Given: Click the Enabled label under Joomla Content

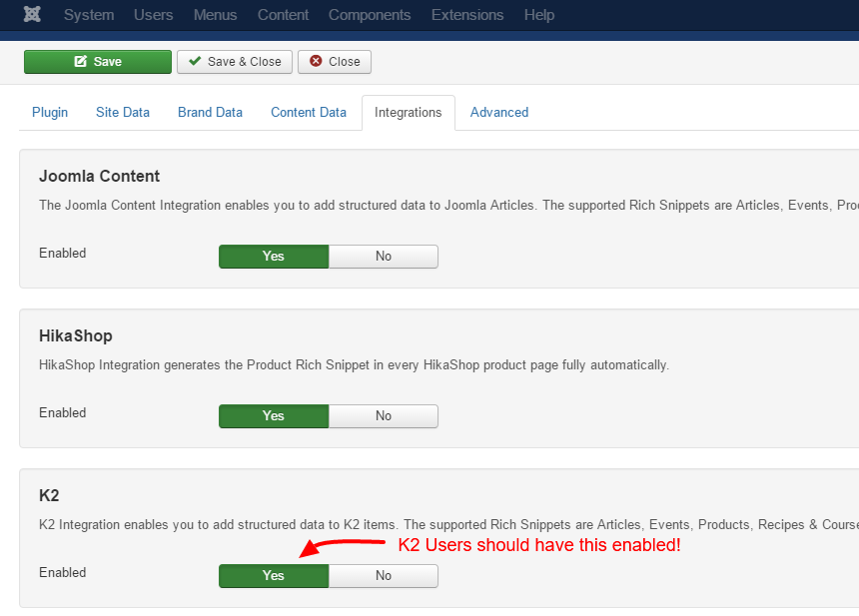Looking at the screenshot, I should 63,253.
